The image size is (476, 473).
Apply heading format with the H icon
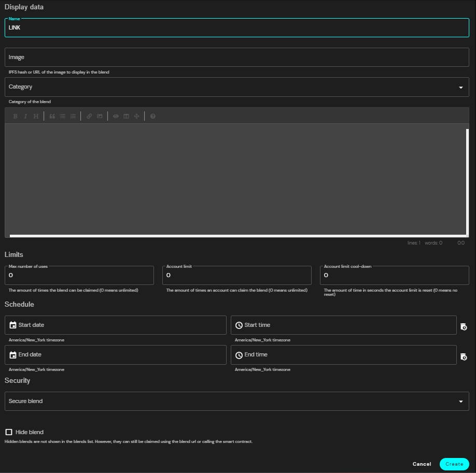point(36,116)
